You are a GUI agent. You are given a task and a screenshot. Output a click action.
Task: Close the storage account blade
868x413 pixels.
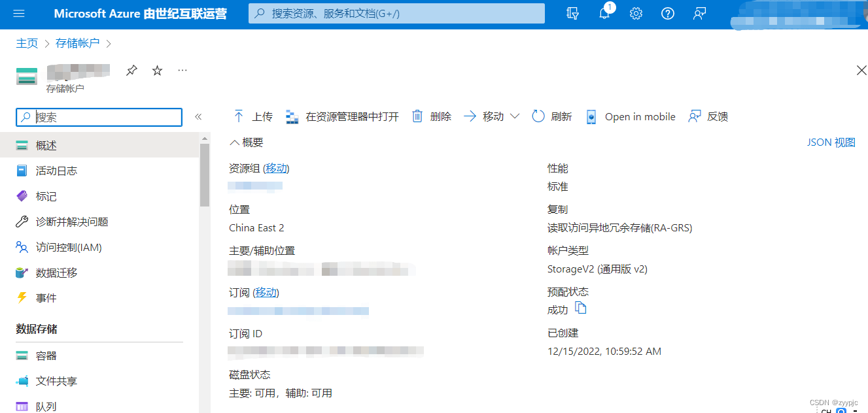tap(861, 71)
